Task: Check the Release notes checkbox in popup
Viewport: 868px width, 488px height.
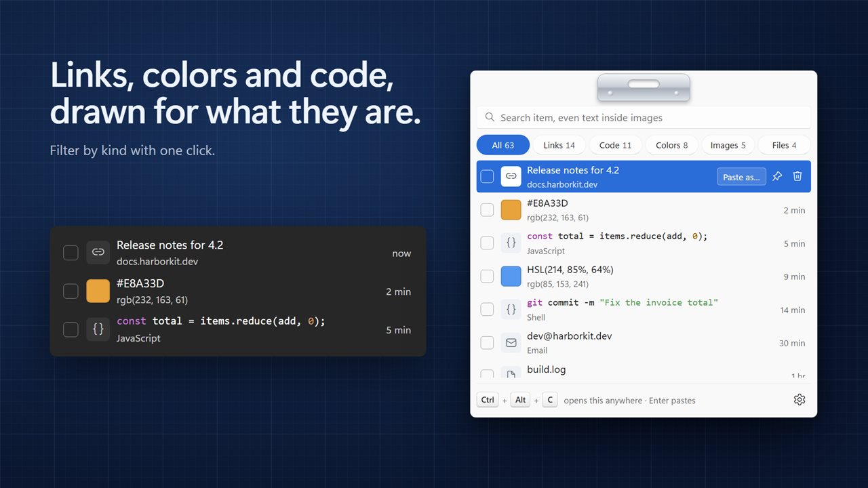Action: click(x=487, y=176)
